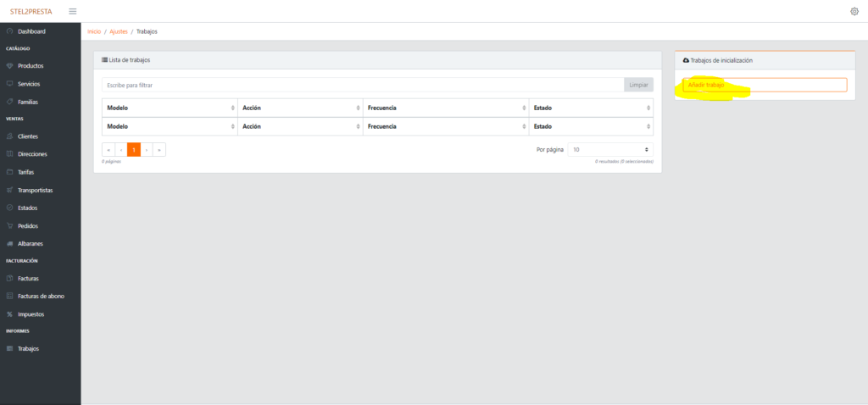
Task: Click the Inicio breadcrumb link
Action: click(x=94, y=31)
